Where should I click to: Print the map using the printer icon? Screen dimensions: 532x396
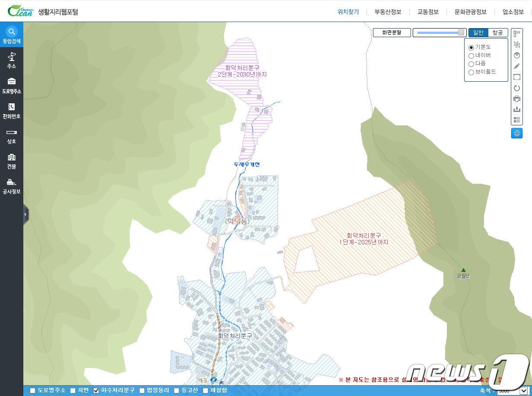[516, 99]
